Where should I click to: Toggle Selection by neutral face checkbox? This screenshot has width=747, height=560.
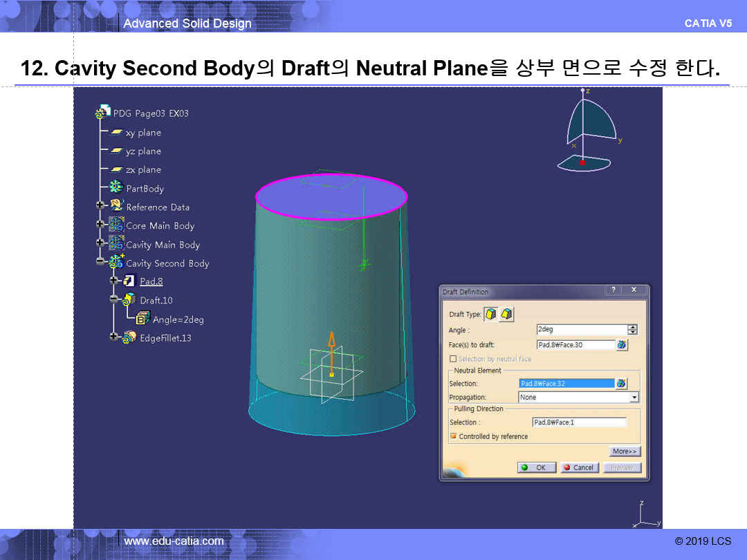[x=453, y=359]
